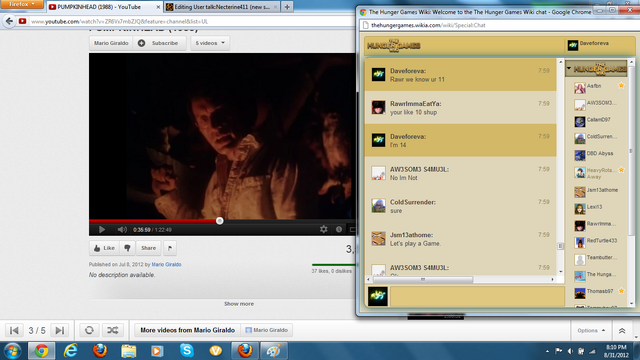Click Show more under description

tap(239, 304)
